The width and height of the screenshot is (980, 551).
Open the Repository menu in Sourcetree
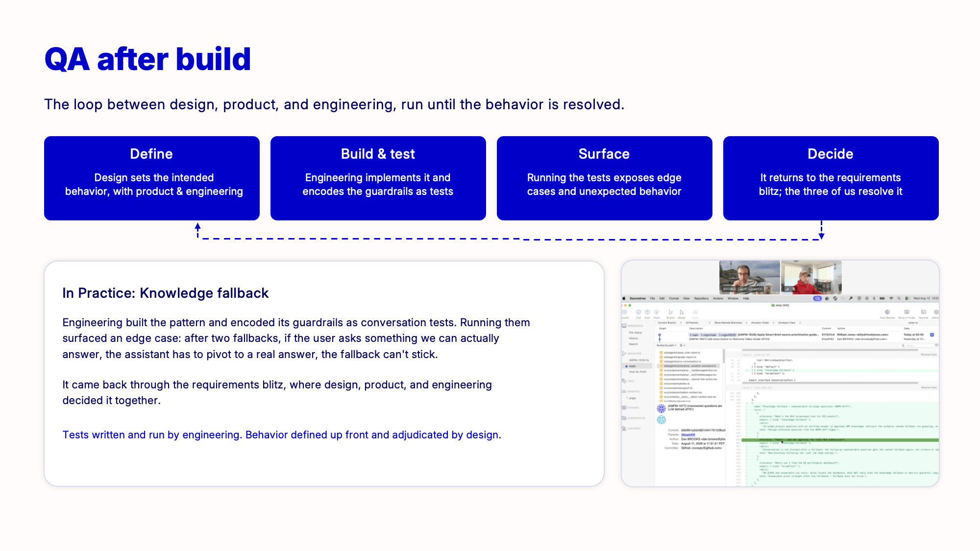tap(701, 298)
